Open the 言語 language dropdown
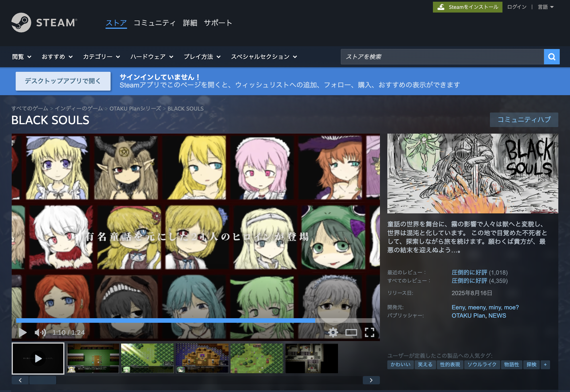The image size is (570, 392). coord(545,7)
